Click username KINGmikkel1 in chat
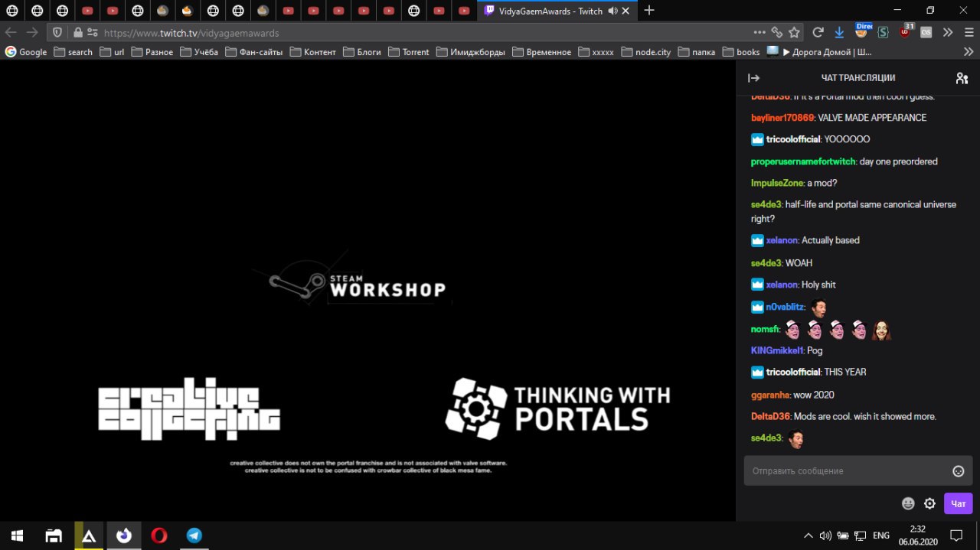 pos(777,350)
